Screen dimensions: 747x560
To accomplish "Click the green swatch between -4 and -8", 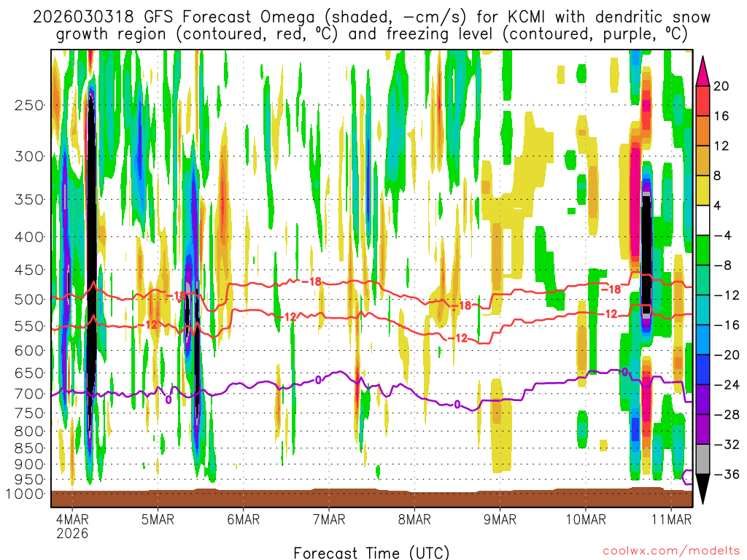I will [x=703, y=250].
